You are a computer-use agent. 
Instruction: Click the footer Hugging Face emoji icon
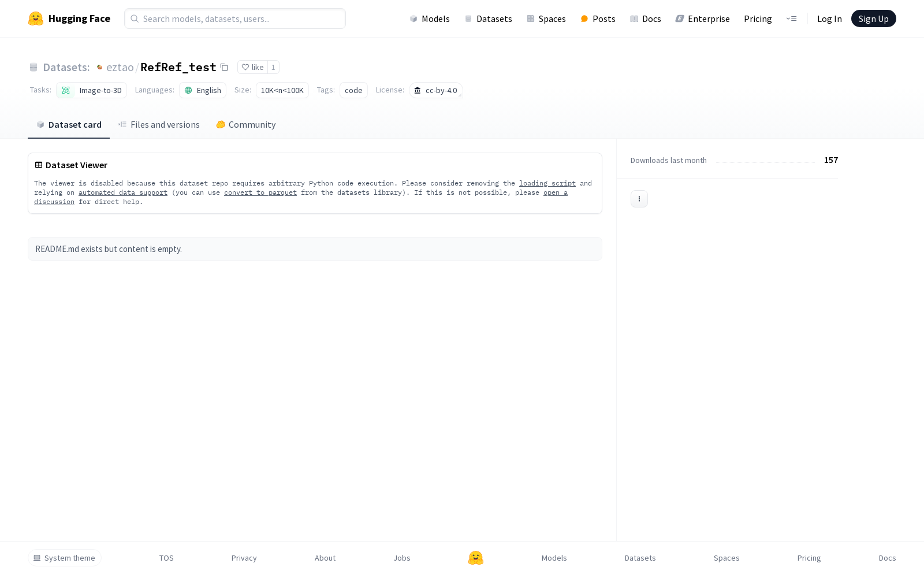pos(476,558)
